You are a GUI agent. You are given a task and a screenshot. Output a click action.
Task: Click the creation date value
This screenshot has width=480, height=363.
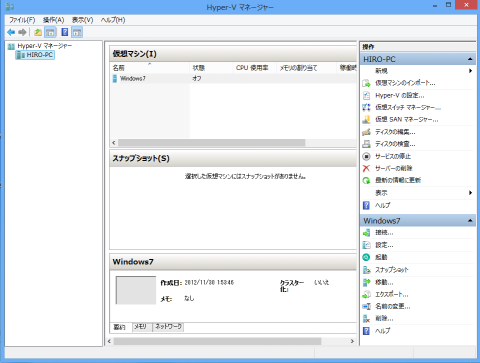209,282
